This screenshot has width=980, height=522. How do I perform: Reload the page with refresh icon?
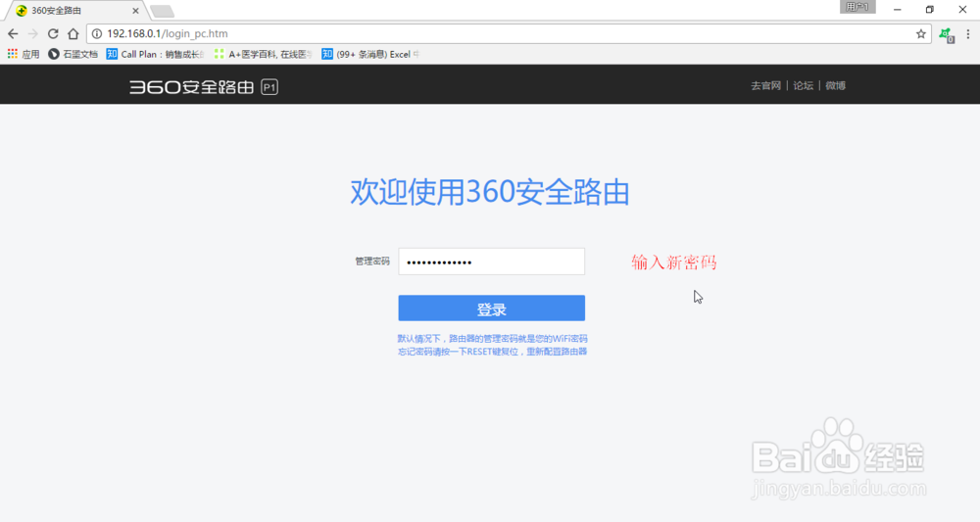53,33
